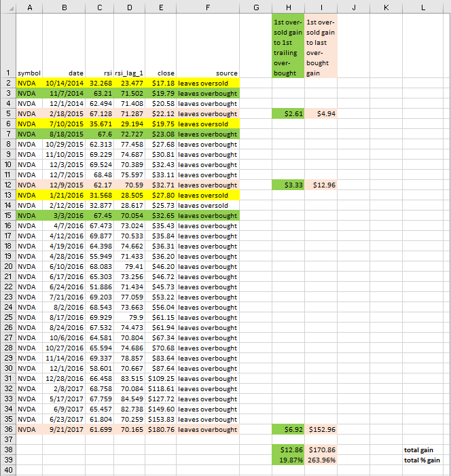Select row 36 header

8,429
